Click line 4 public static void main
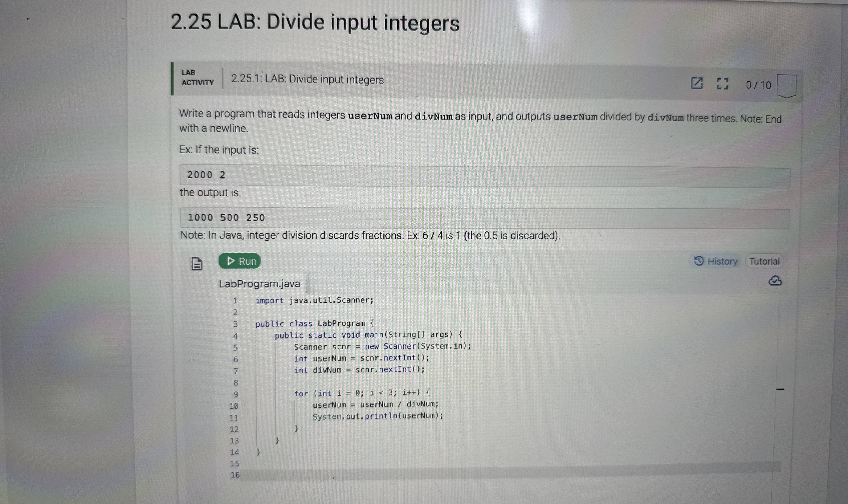Viewport: 848px width, 504px height. (x=368, y=335)
